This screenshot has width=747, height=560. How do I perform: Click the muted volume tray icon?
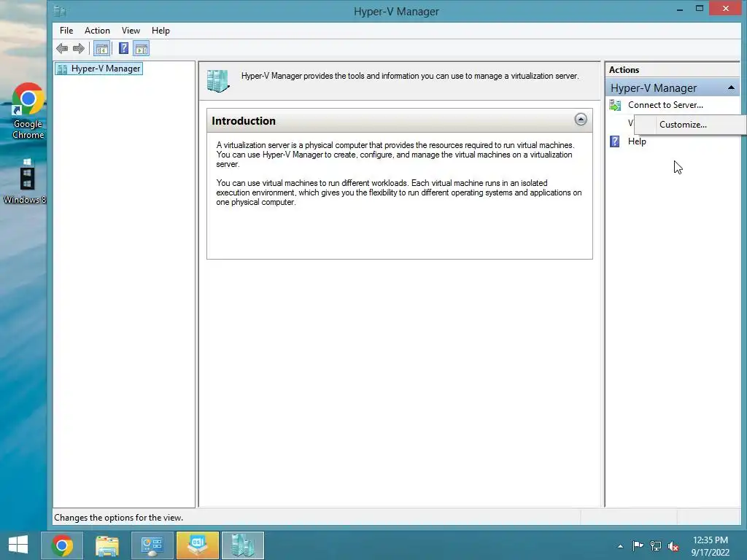point(673,546)
